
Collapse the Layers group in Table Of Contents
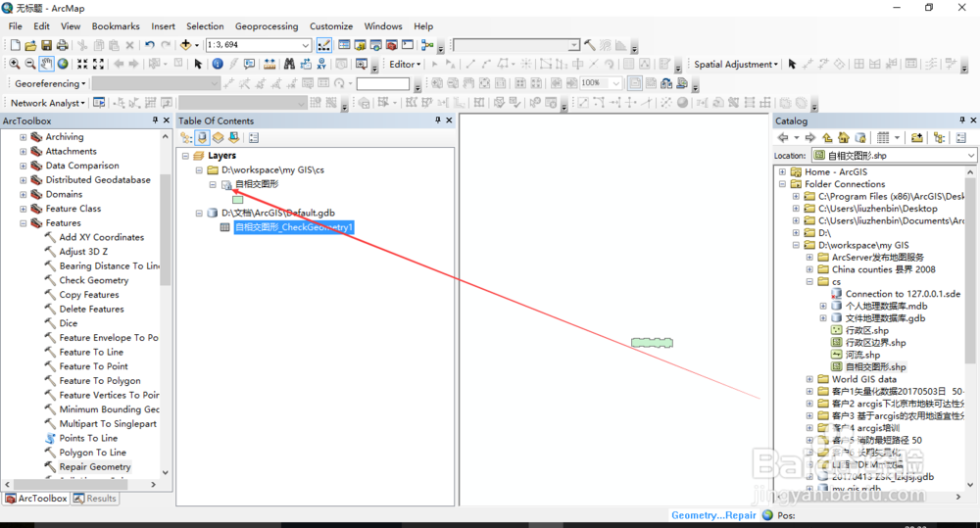[x=185, y=156]
